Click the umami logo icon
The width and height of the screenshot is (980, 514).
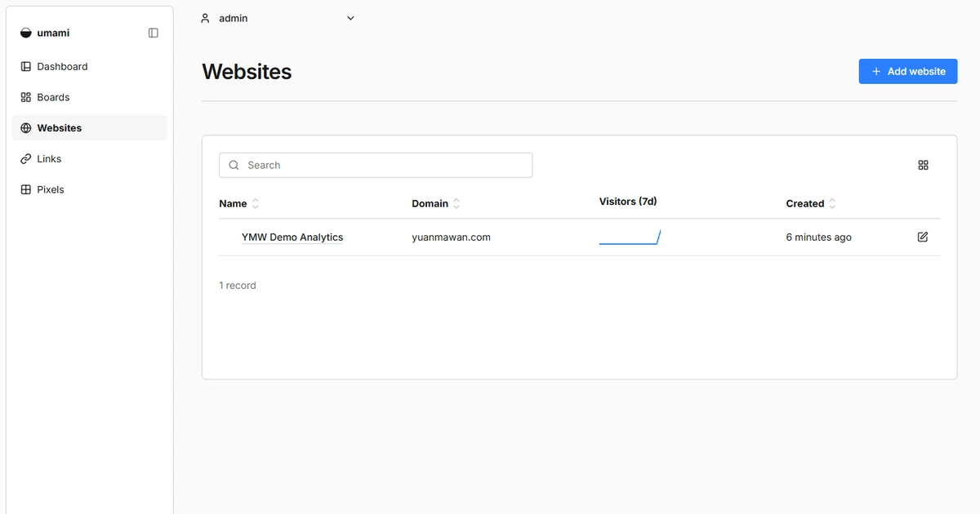click(x=26, y=33)
